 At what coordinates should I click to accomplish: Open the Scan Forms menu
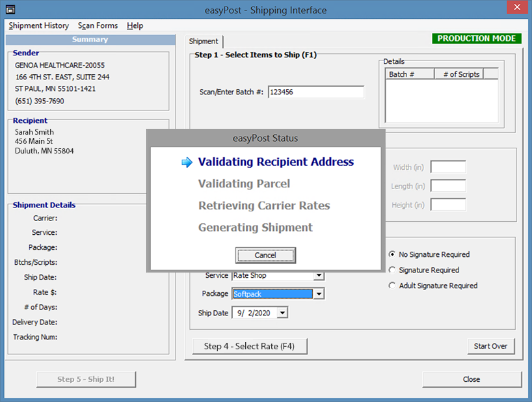[98, 25]
